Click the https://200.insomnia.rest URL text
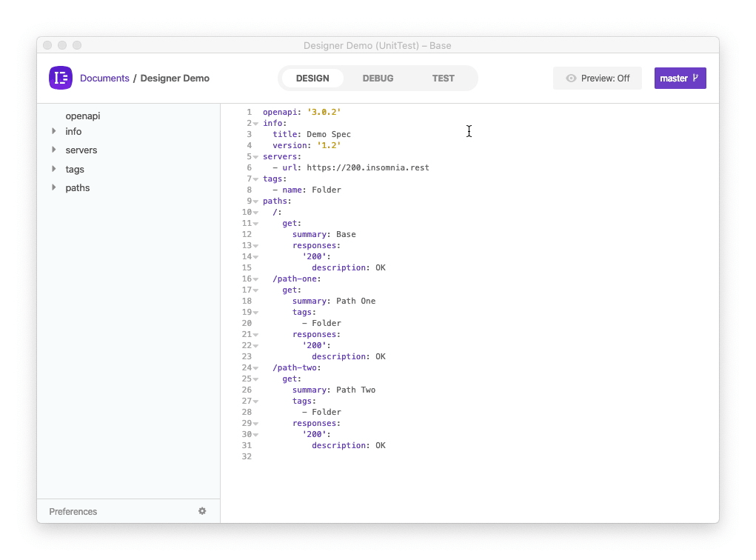 (368, 167)
